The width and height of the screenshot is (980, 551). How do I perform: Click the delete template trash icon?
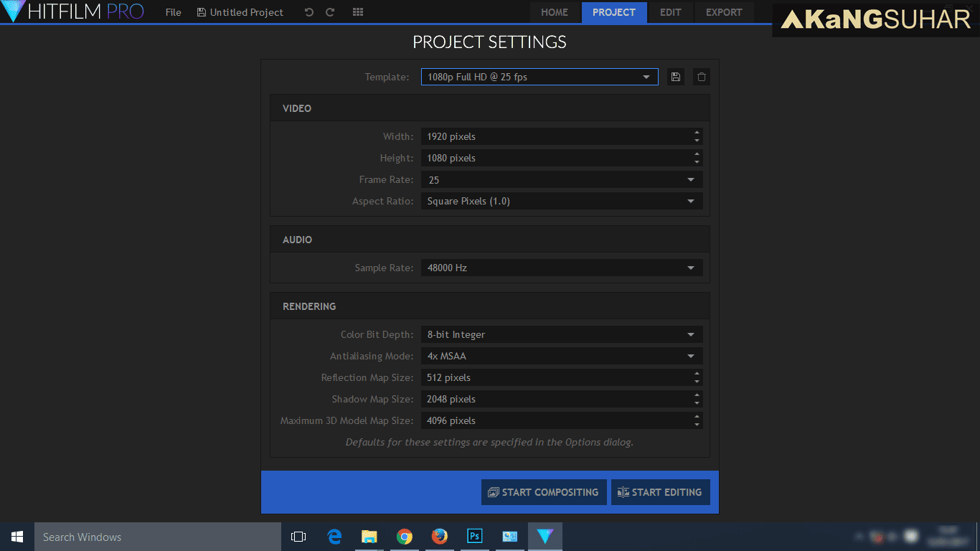(x=702, y=77)
